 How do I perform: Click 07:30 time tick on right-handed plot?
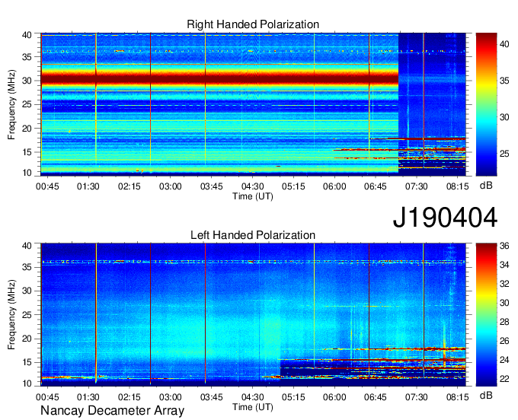point(416,186)
